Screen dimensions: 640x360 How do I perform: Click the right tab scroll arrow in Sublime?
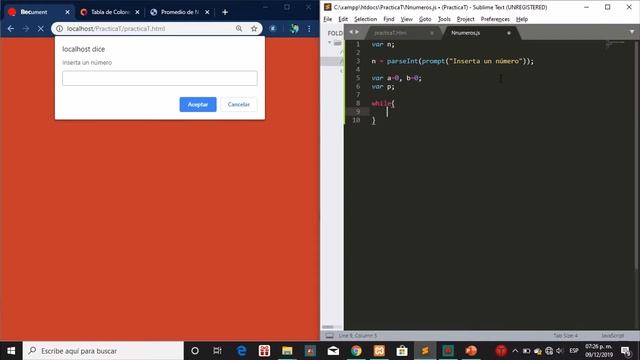point(357,32)
